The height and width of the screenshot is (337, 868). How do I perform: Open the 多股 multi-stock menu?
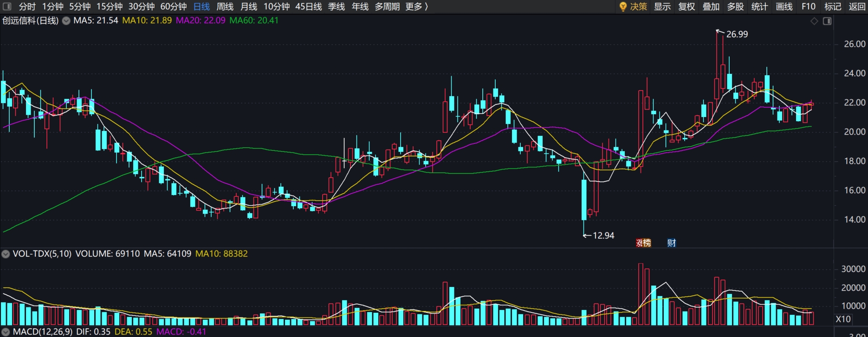(x=735, y=6)
